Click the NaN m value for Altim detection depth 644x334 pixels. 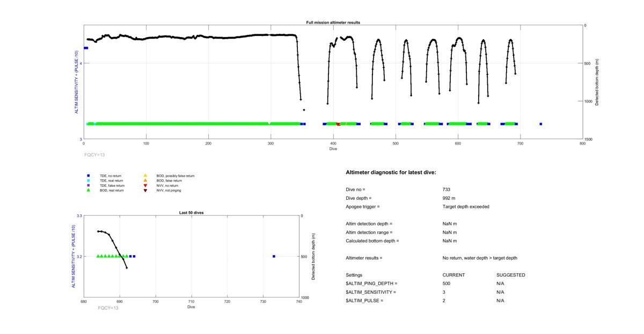point(450,224)
